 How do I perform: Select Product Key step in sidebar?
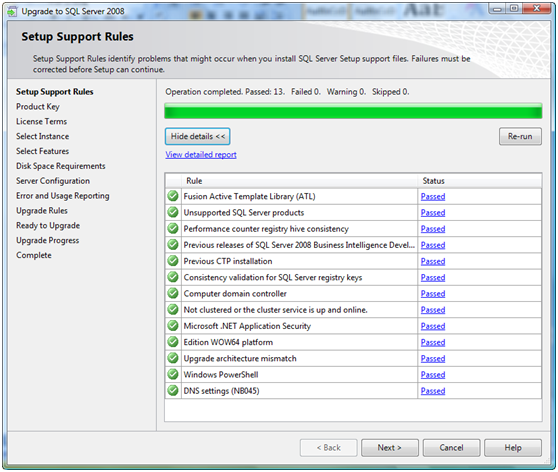click(x=38, y=106)
